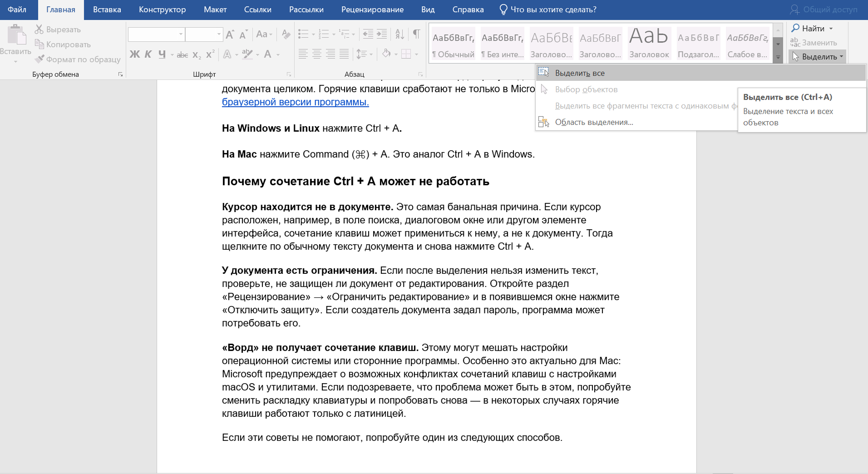Justify the paragraph text

[344, 54]
